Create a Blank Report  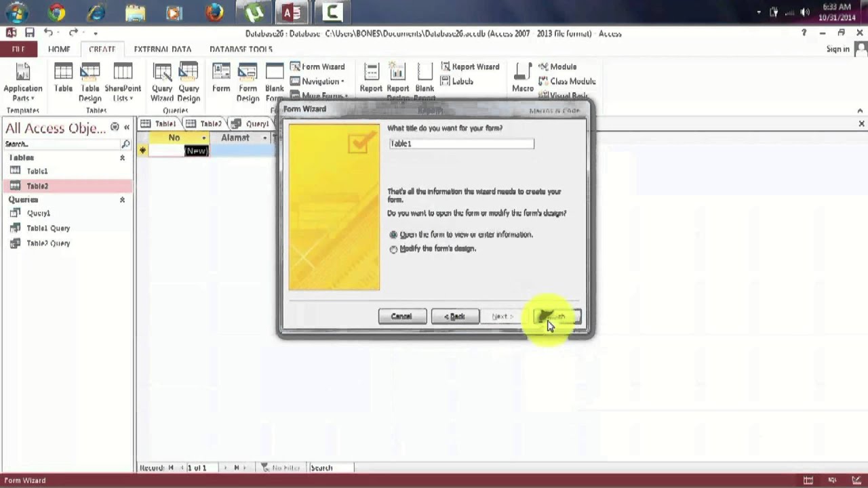click(x=425, y=83)
